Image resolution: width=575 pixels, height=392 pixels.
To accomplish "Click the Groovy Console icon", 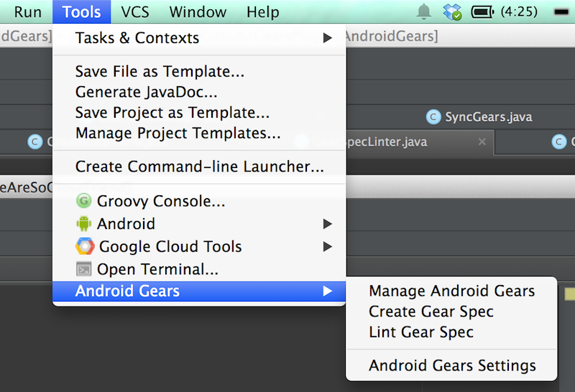I will (x=83, y=201).
